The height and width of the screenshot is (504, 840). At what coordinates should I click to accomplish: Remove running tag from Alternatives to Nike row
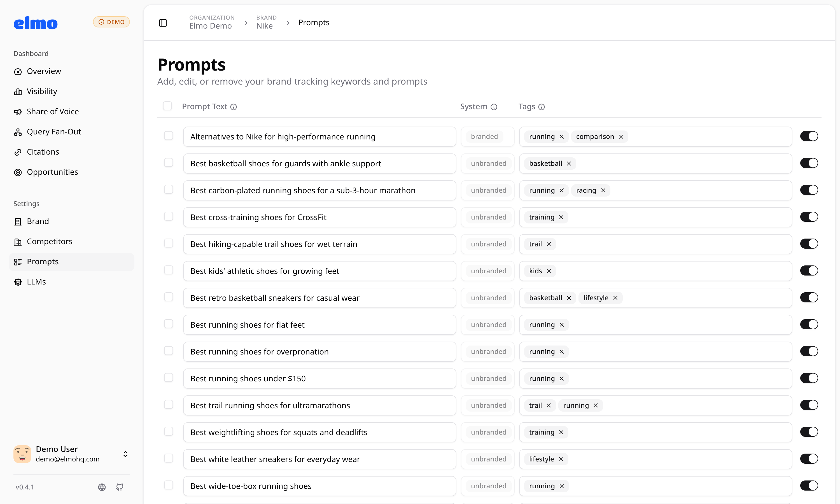click(x=562, y=137)
